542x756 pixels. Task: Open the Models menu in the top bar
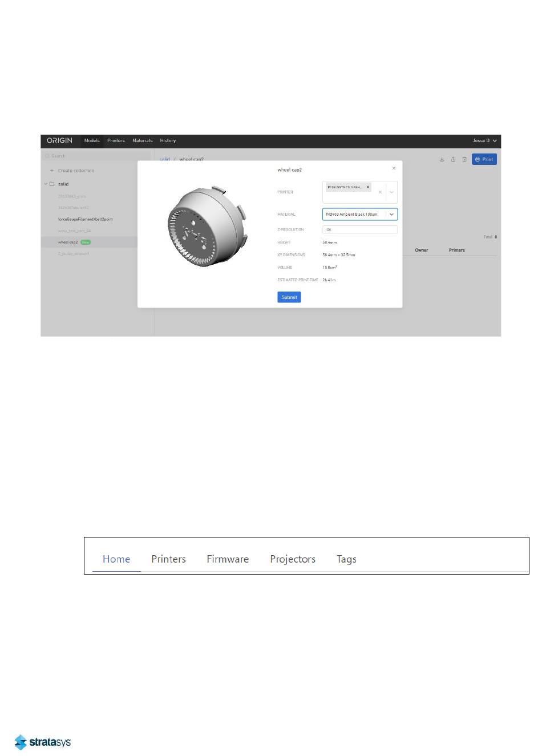click(92, 140)
